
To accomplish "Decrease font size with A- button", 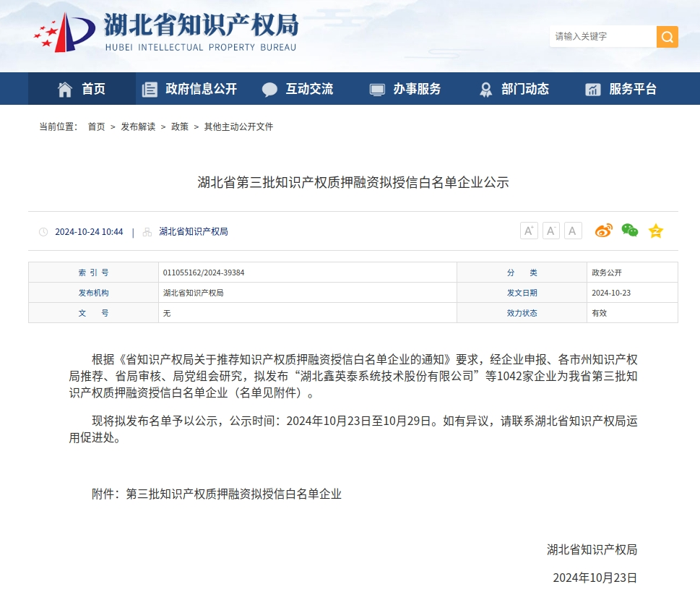I will [x=550, y=230].
